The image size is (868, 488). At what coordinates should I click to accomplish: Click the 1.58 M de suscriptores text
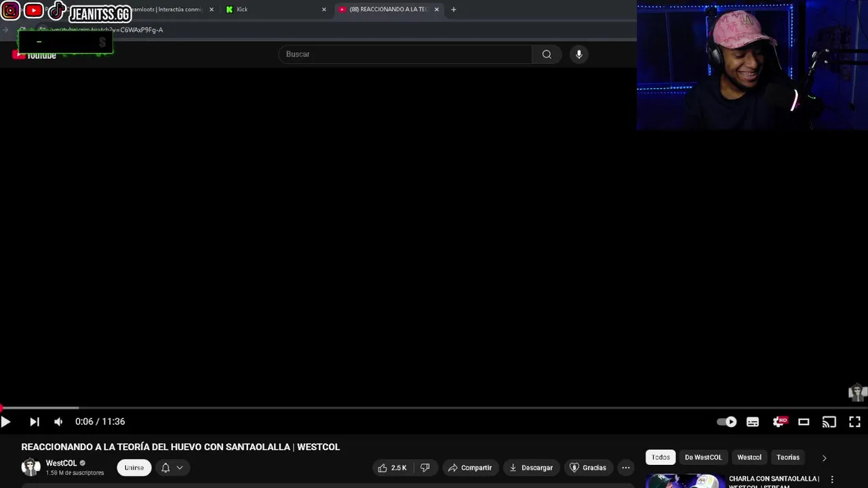(75, 473)
